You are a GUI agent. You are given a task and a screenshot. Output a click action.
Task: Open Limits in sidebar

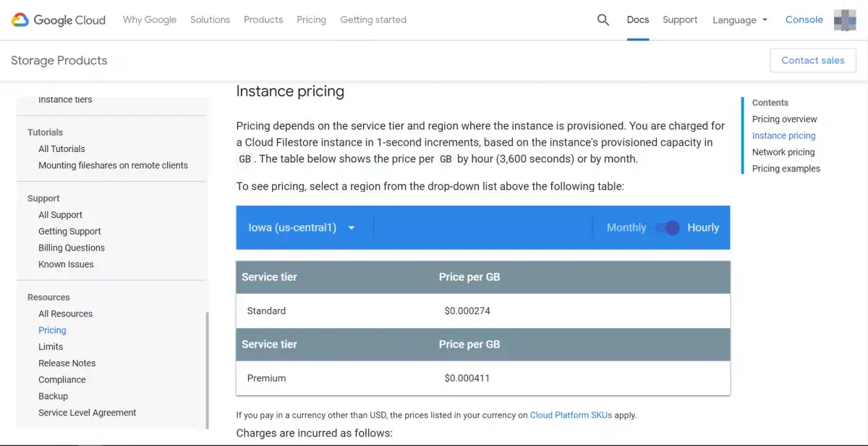click(x=51, y=348)
